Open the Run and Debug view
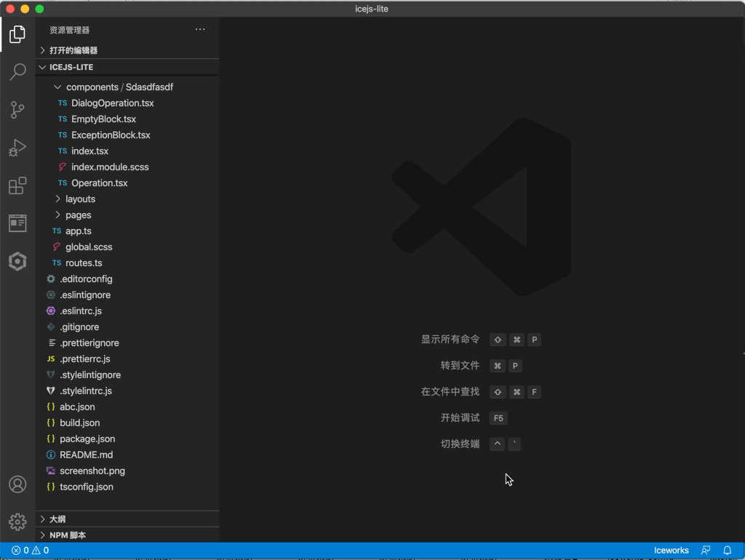This screenshot has height=560, width=745. tap(17, 148)
